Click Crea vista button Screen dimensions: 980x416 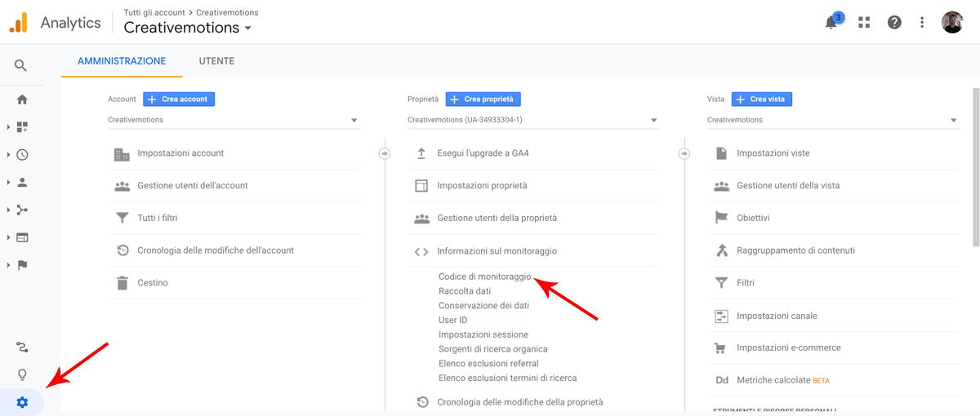[762, 99]
